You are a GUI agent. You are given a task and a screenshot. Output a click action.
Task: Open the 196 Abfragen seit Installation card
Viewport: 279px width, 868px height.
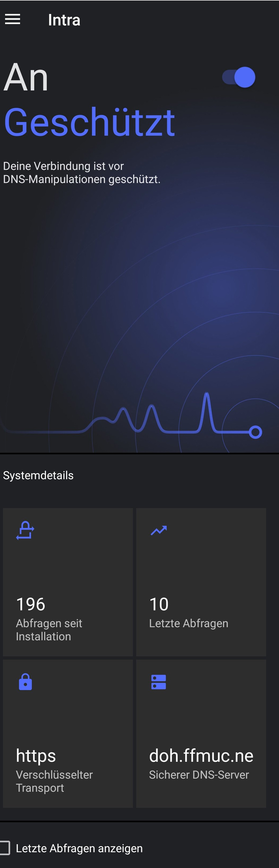[68, 582]
